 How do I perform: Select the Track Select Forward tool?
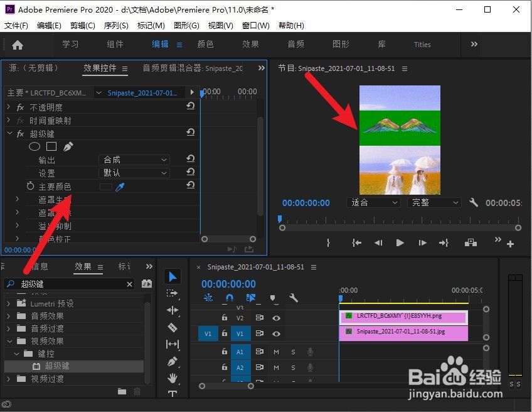click(x=173, y=293)
